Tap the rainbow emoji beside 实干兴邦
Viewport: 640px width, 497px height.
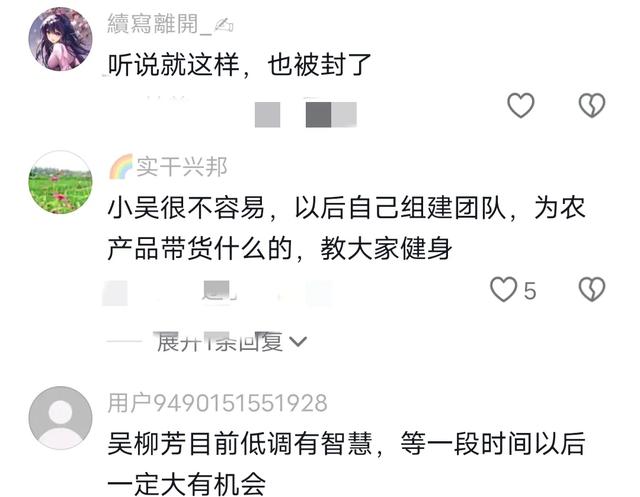[121, 166]
